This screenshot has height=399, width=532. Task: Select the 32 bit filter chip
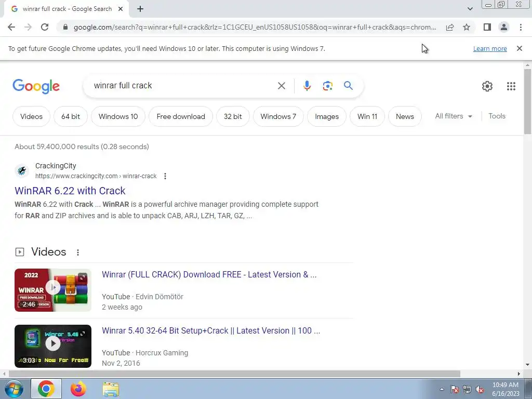pyautogui.click(x=233, y=116)
